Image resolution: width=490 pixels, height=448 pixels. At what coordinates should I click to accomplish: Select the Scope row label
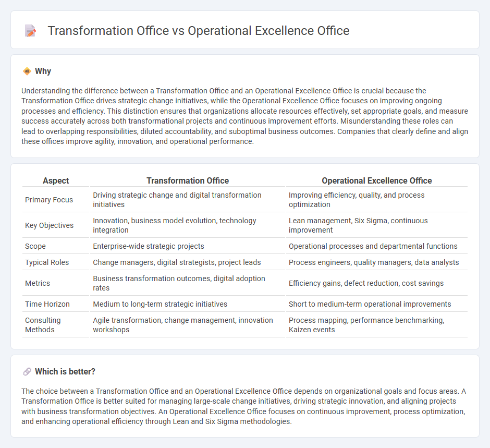[35, 246]
